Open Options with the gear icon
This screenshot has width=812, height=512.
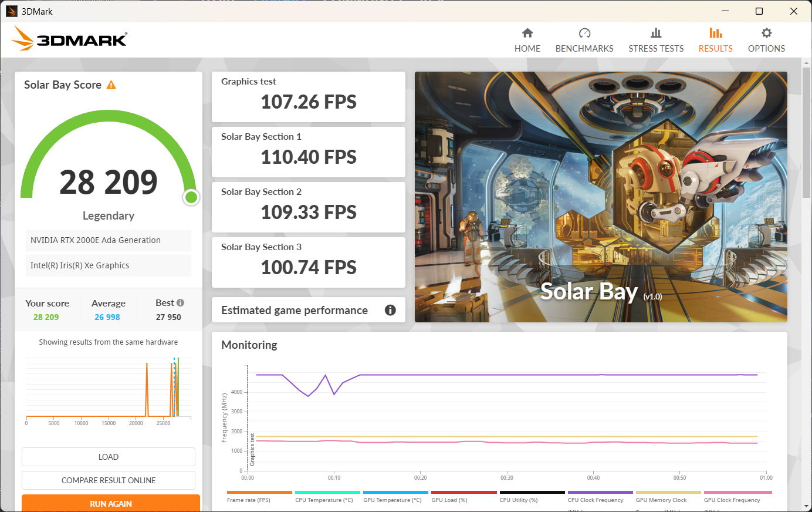coord(766,33)
